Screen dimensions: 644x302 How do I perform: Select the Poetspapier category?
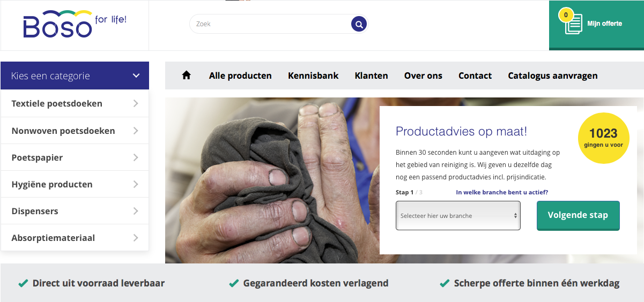coord(37,157)
